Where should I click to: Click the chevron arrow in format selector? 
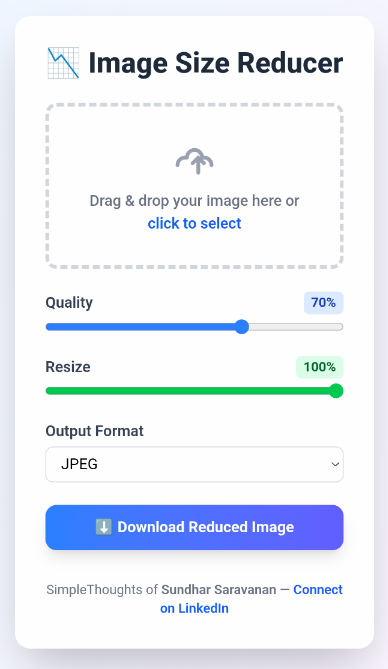[335, 464]
